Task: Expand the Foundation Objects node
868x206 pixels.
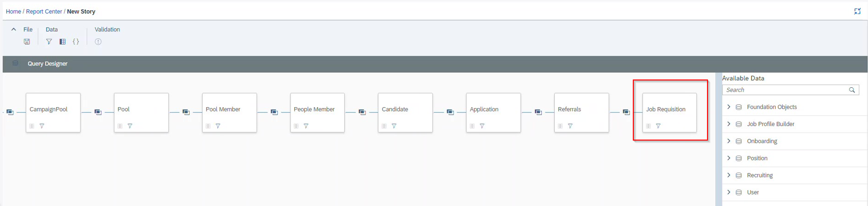Action: [x=728, y=107]
